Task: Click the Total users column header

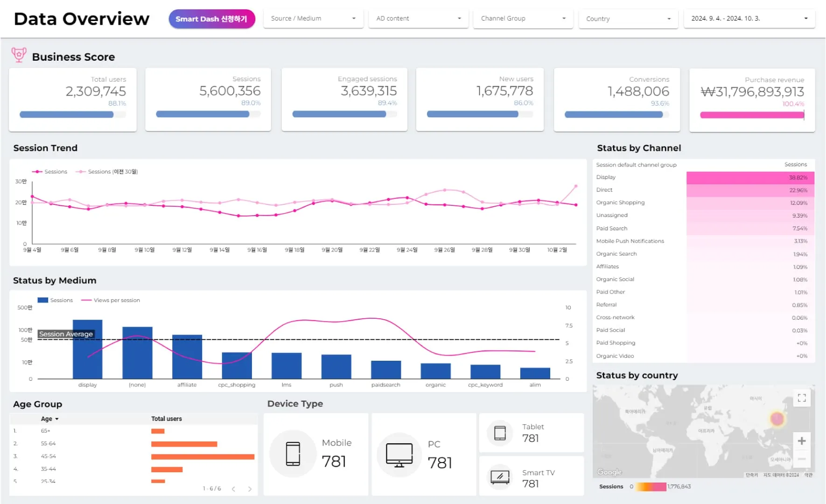Action: [x=167, y=419]
